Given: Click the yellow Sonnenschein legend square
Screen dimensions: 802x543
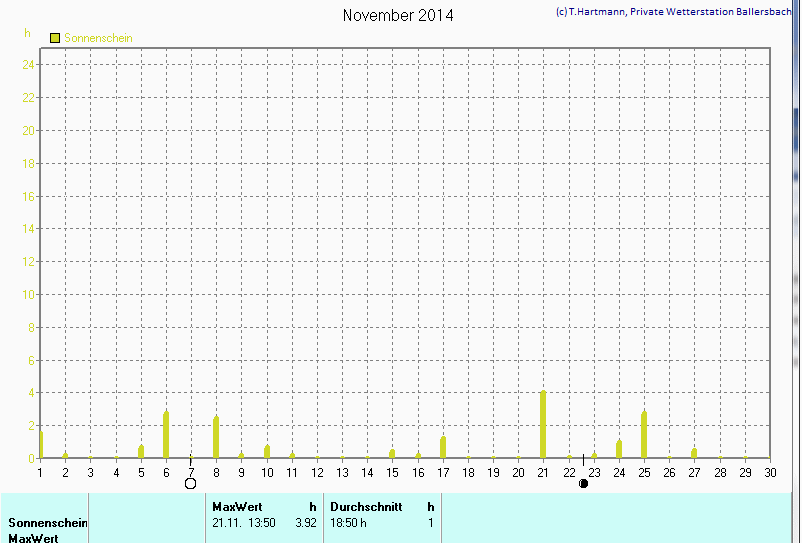Looking at the screenshot, I should click(x=55, y=38).
